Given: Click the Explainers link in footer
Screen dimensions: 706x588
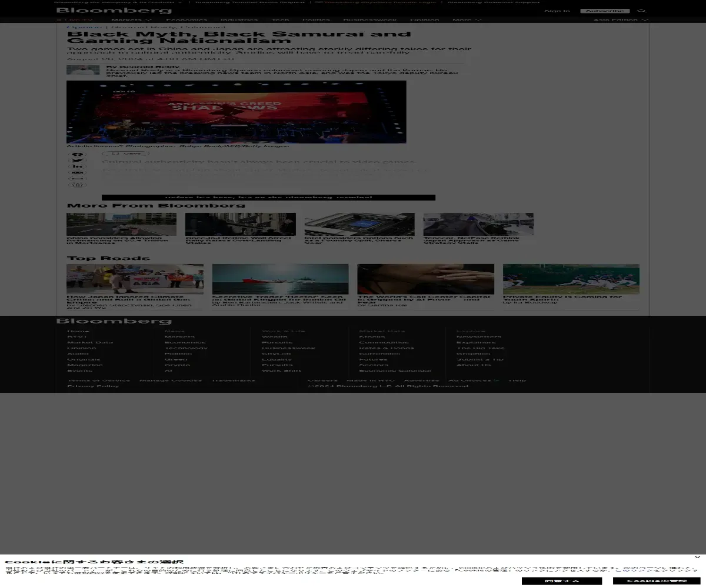Looking at the screenshot, I should point(475,342).
